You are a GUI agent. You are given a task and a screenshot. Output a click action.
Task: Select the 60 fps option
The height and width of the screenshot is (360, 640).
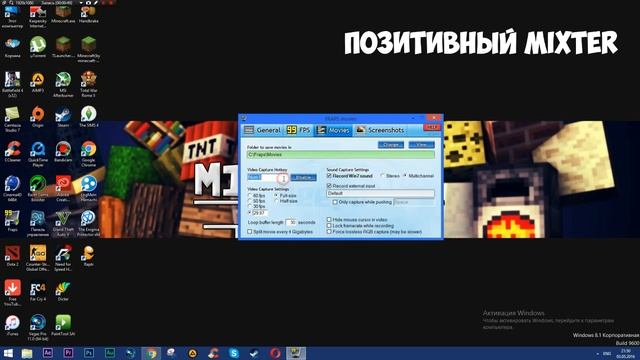[250, 196]
